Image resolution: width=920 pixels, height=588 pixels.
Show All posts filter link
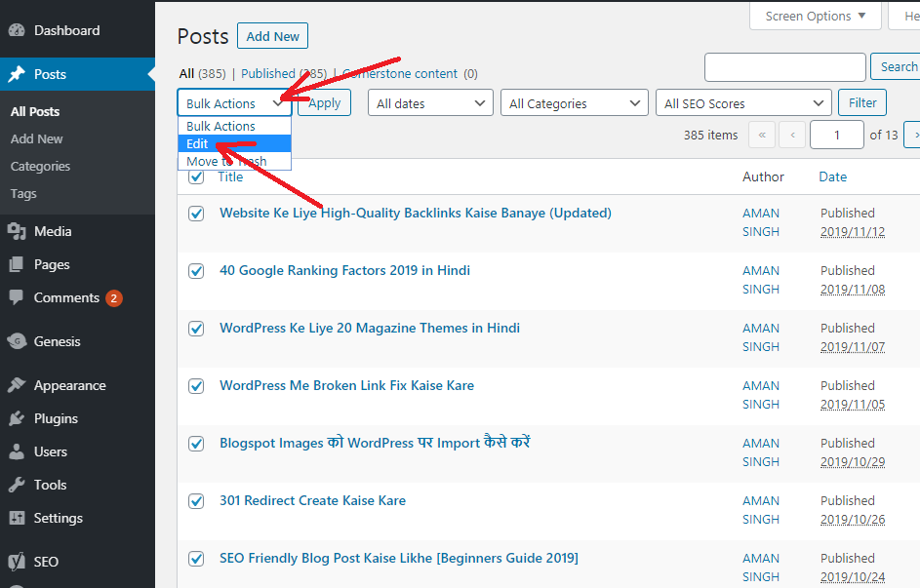point(186,73)
